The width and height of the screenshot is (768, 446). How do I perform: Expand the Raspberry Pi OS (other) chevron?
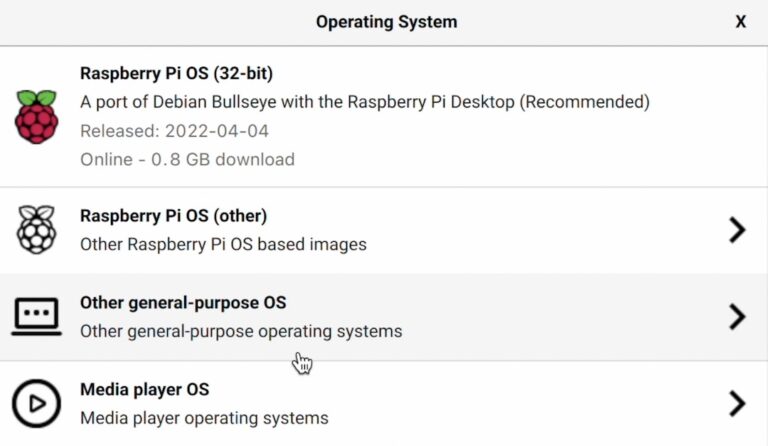[737, 230]
